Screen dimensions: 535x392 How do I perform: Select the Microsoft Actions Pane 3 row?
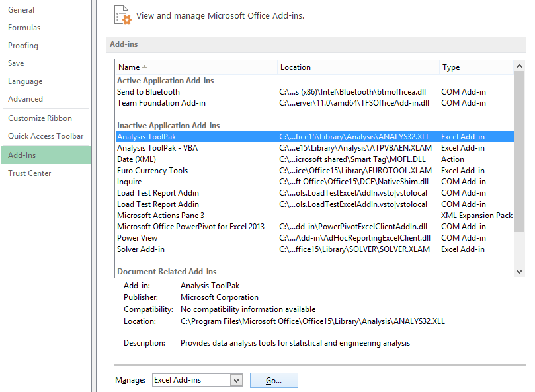tap(315, 216)
